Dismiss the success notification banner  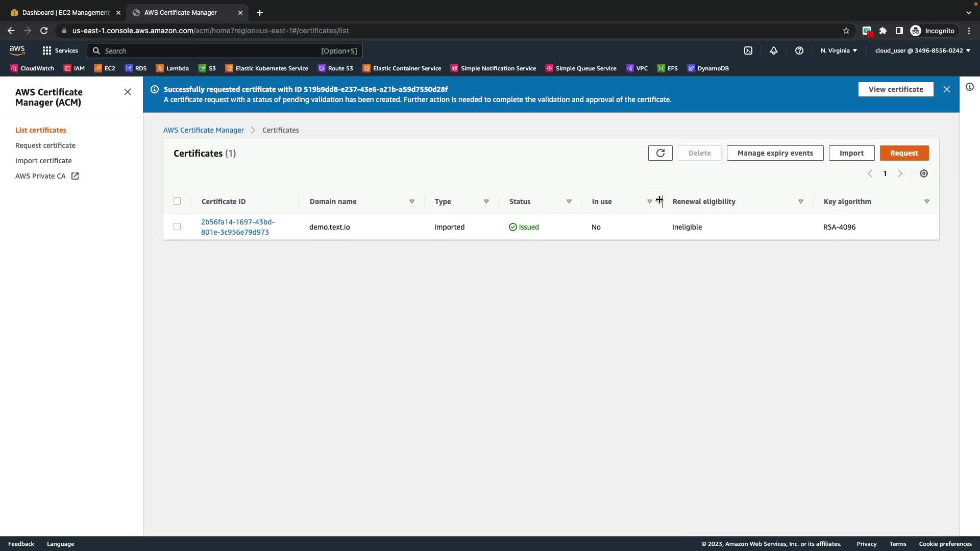[946, 89]
